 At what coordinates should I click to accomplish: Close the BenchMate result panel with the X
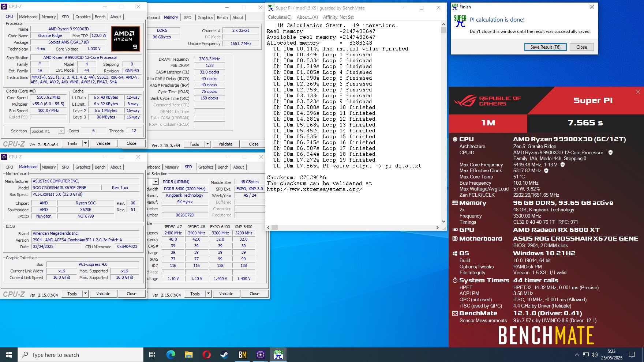pos(638,92)
